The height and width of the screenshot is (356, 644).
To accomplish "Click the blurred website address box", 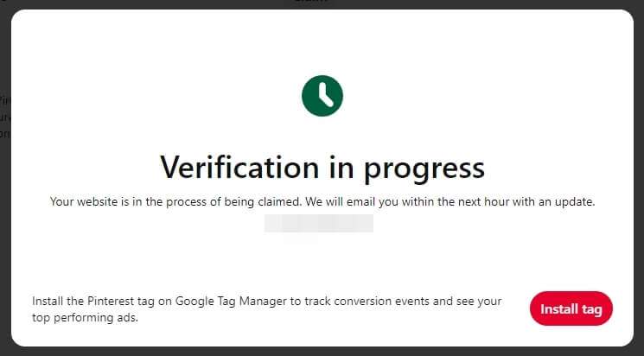I will tap(319, 224).
